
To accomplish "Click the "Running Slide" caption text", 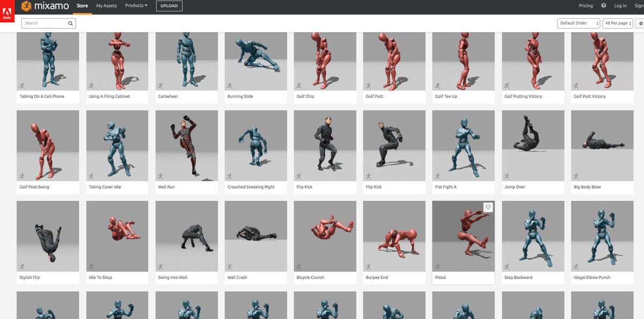I will pyautogui.click(x=240, y=97).
